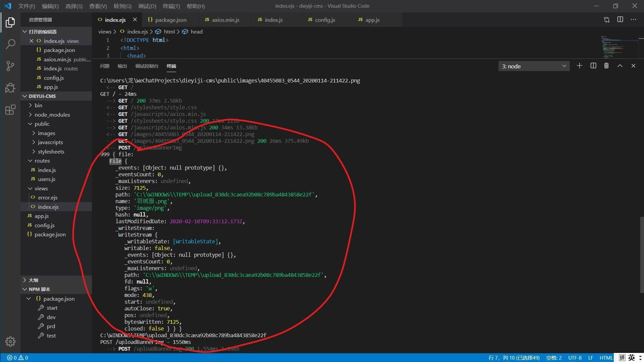Click the Manage settings gear icon
Viewport: 644px width, 362px height.
[x=10, y=341]
